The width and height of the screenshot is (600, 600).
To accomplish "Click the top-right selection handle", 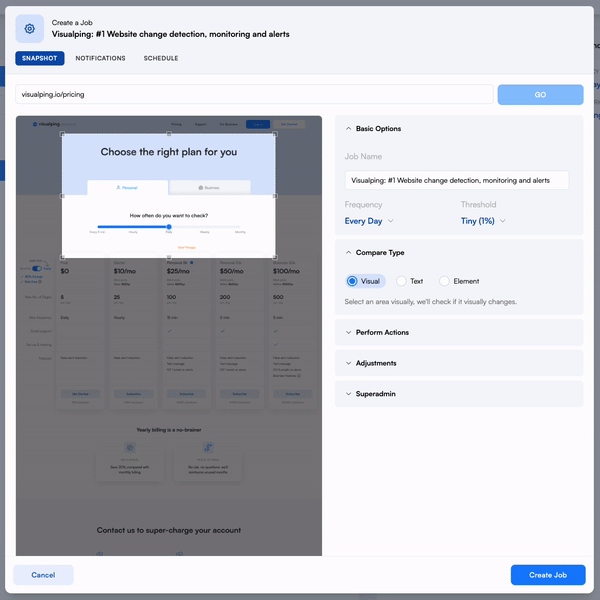I will click(275, 134).
